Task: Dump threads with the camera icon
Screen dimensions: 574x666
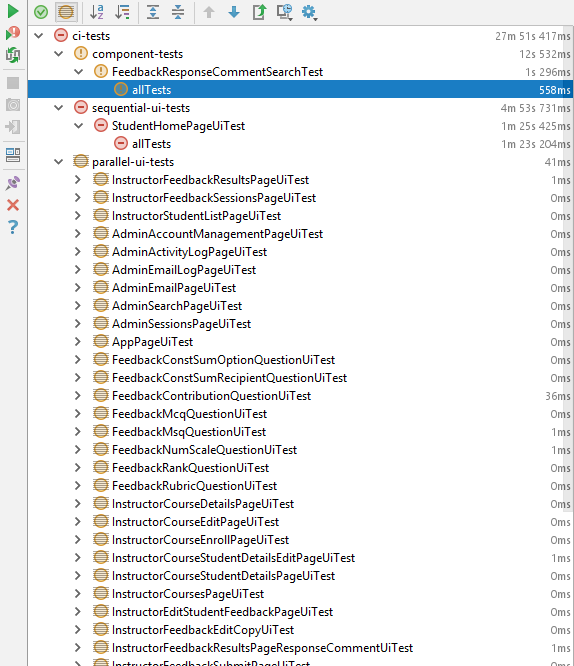Action: [13, 104]
